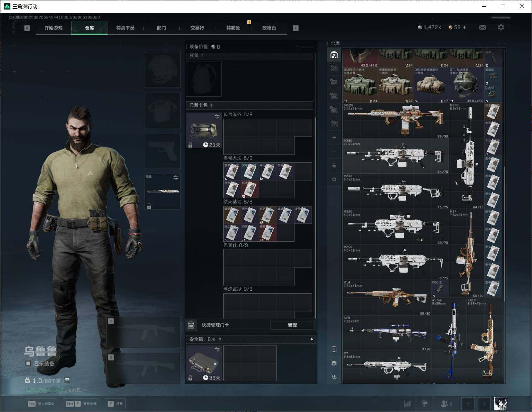Click the 转移全部 shortcut button
Screen dimensions: 532x412
tap(81, 404)
